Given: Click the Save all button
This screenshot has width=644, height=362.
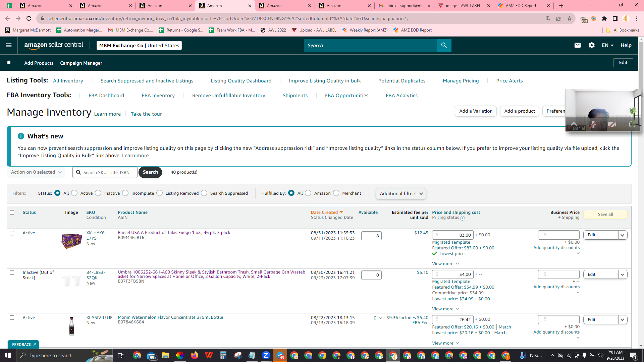Looking at the screenshot, I should click(605, 215).
